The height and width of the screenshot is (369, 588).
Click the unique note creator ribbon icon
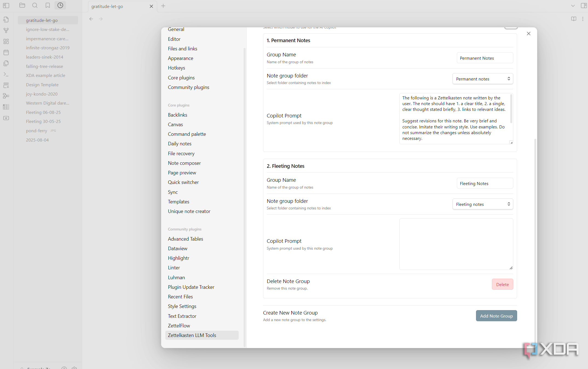[6, 85]
